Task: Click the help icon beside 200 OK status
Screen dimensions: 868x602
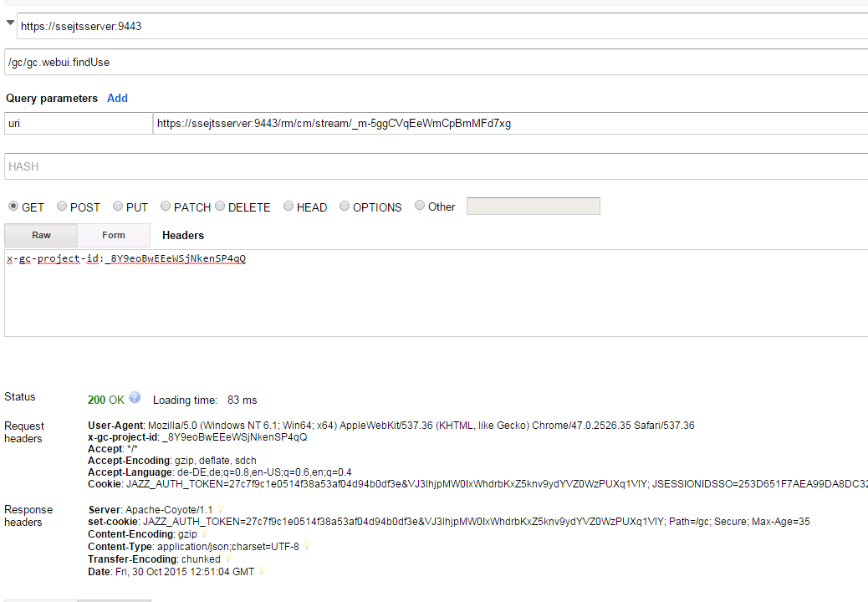Action: (x=135, y=398)
